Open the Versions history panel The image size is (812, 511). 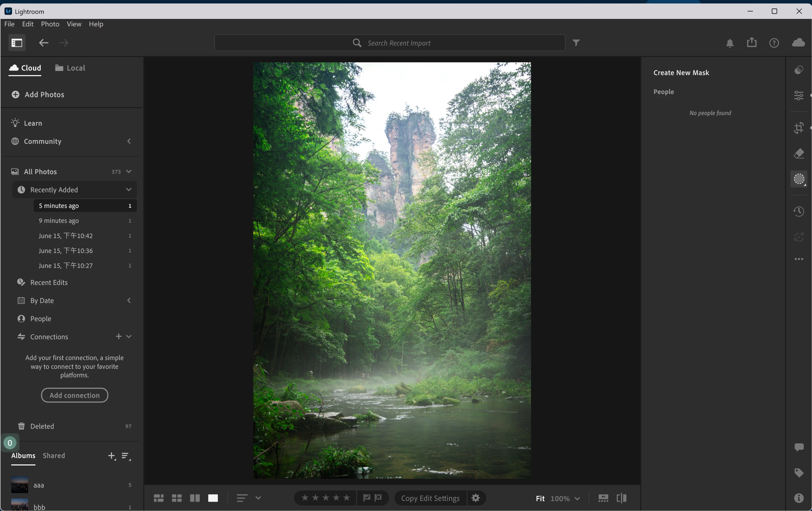(799, 212)
